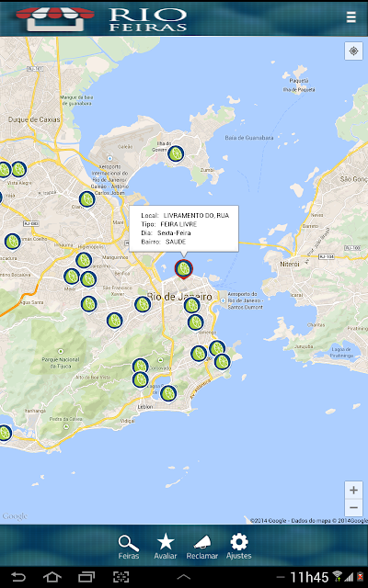Screen dimensions: 368x588
Task: Open the hamburger menu in header
Action: click(351, 17)
